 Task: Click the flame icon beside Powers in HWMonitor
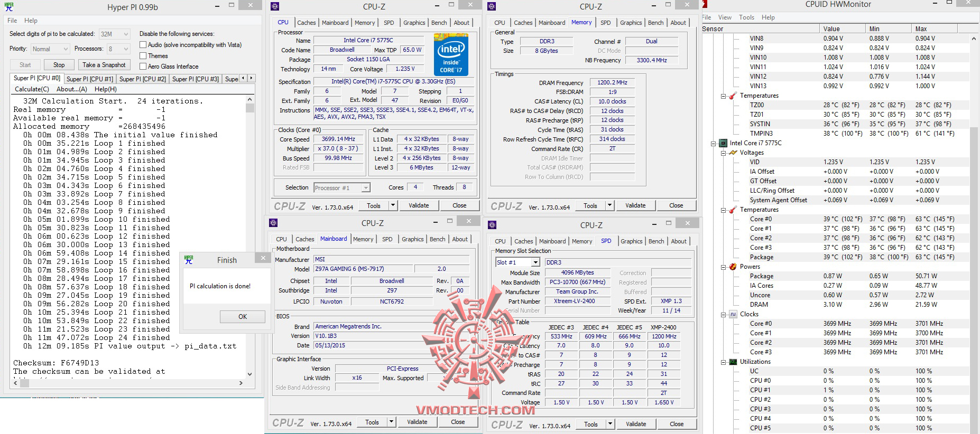tap(733, 267)
